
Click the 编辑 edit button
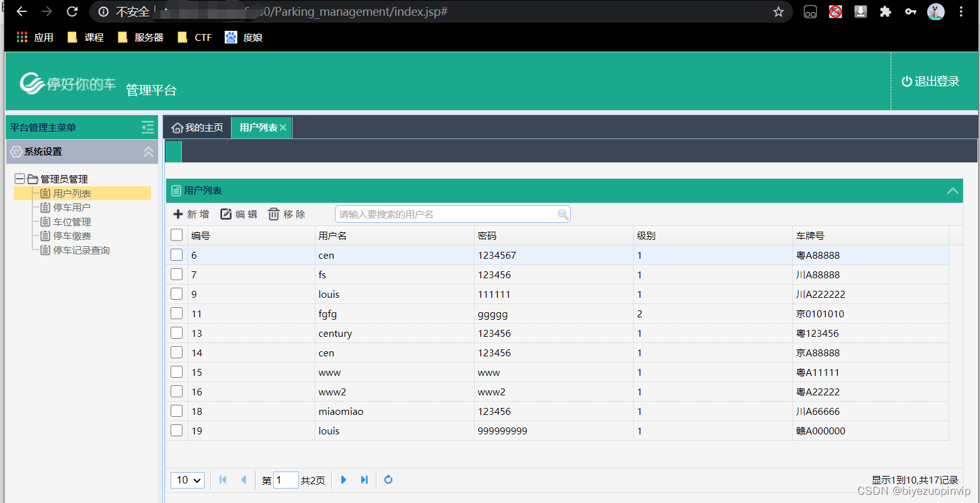239,214
